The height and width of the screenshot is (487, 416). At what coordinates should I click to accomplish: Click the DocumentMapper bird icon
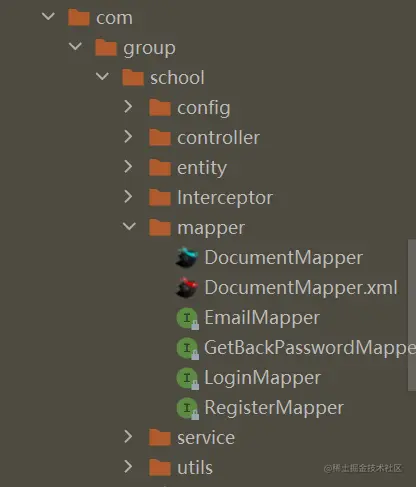pos(187,257)
